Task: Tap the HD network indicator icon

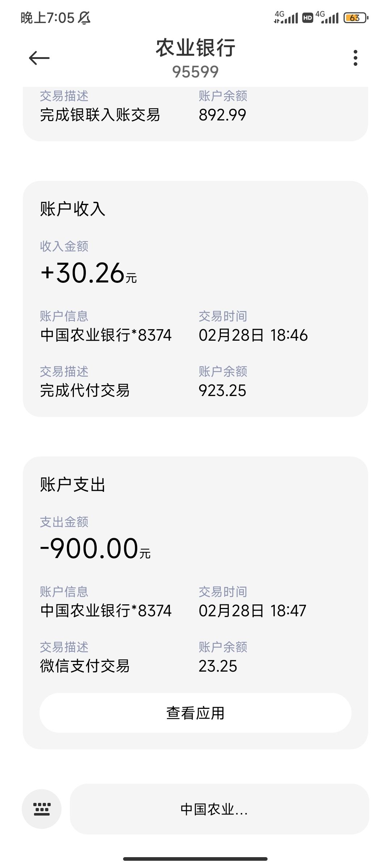Action: tap(307, 18)
